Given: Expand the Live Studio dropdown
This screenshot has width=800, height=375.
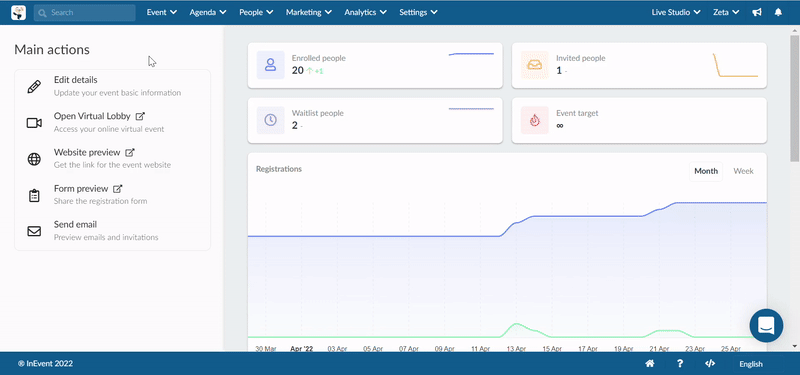Looking at the screenshot, I should (x=676, y=12).
